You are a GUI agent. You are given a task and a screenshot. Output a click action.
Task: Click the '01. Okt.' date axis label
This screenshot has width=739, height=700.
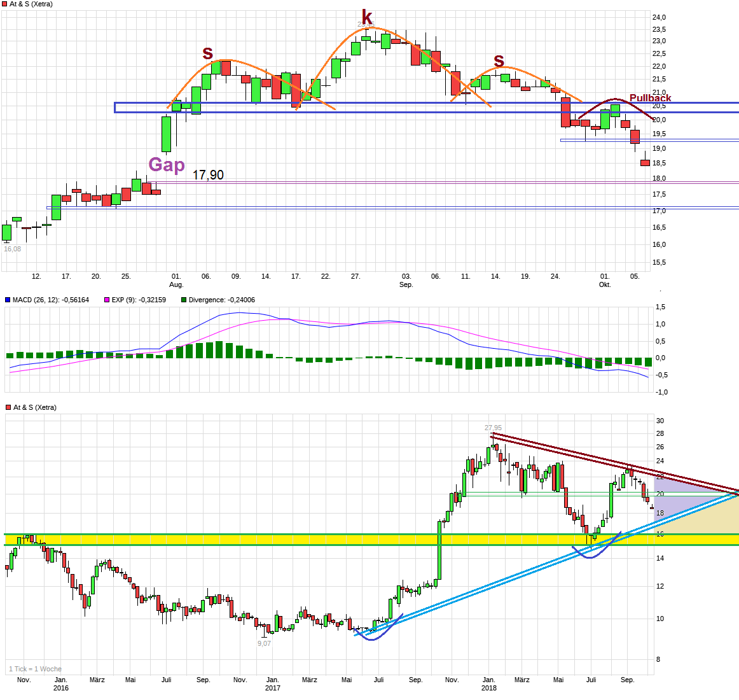point(605,281)
